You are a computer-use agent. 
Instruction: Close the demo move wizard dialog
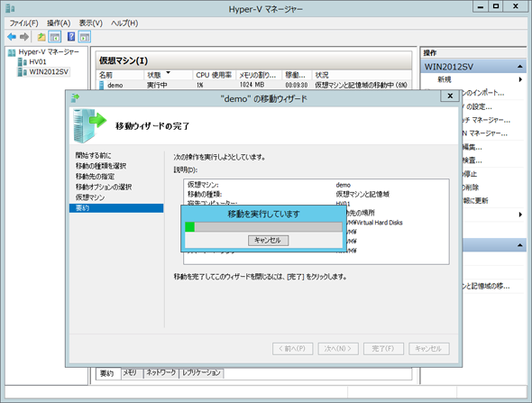[450, 96]
